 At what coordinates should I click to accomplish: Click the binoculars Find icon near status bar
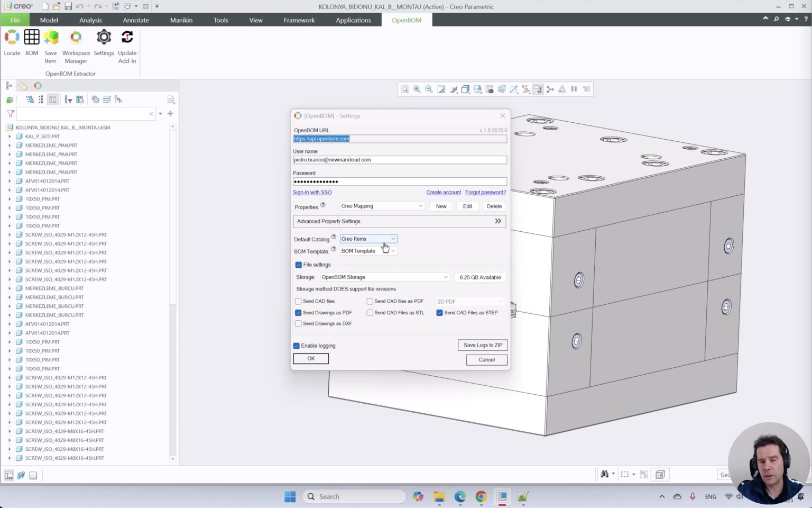(604, 474)
